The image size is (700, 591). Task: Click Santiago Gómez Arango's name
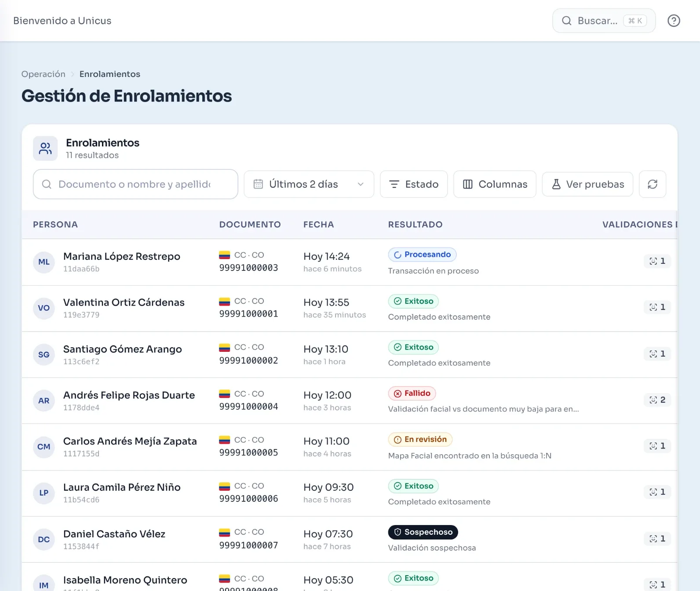tap(123, 350)
